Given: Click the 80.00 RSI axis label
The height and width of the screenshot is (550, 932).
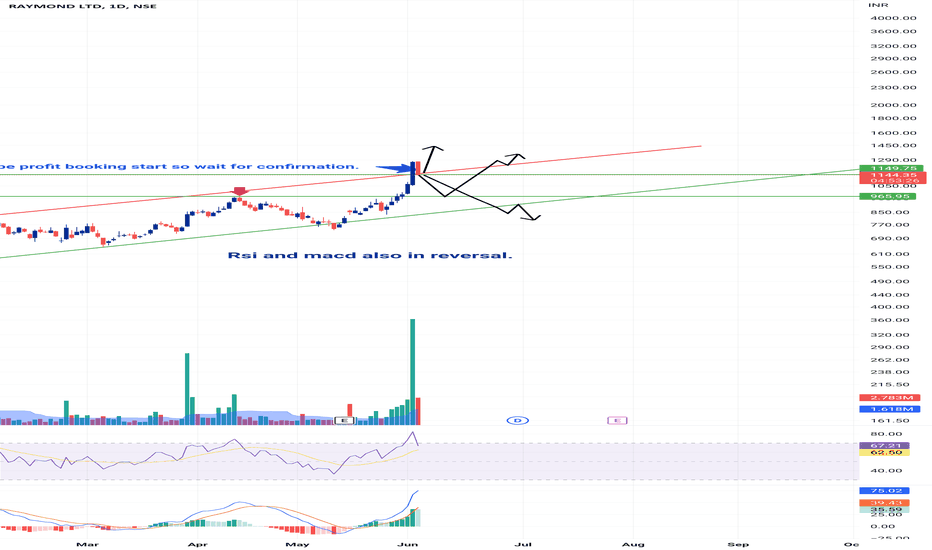Looking at the screenshot, I should 886,435.
